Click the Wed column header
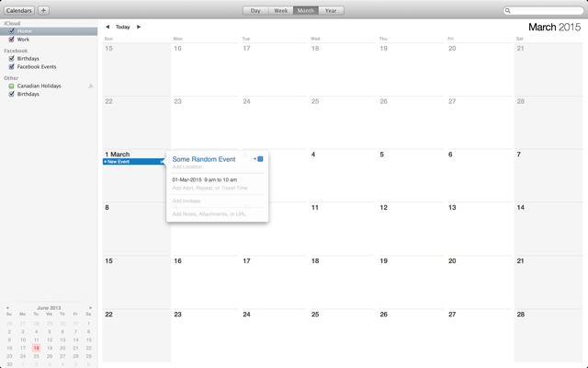Viewport: 588px width, 368px height. [315, 39]
